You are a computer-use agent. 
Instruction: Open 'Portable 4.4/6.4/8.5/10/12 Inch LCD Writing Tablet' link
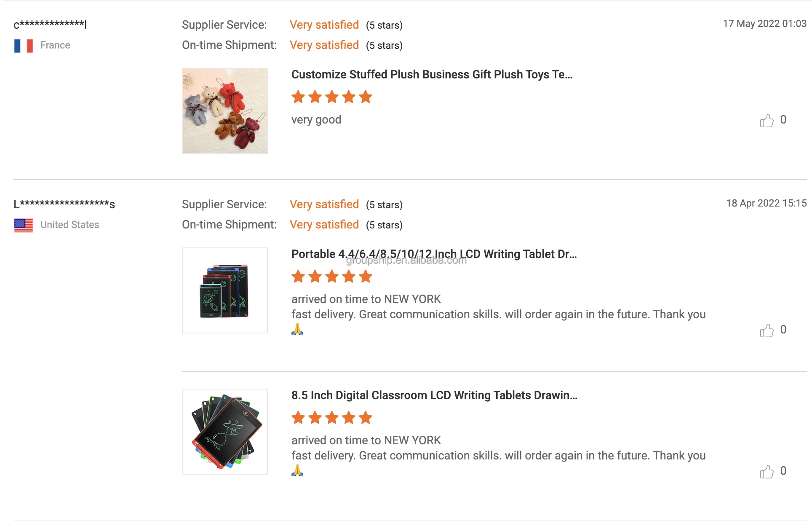pyautogui.click(x=434, y=254)
